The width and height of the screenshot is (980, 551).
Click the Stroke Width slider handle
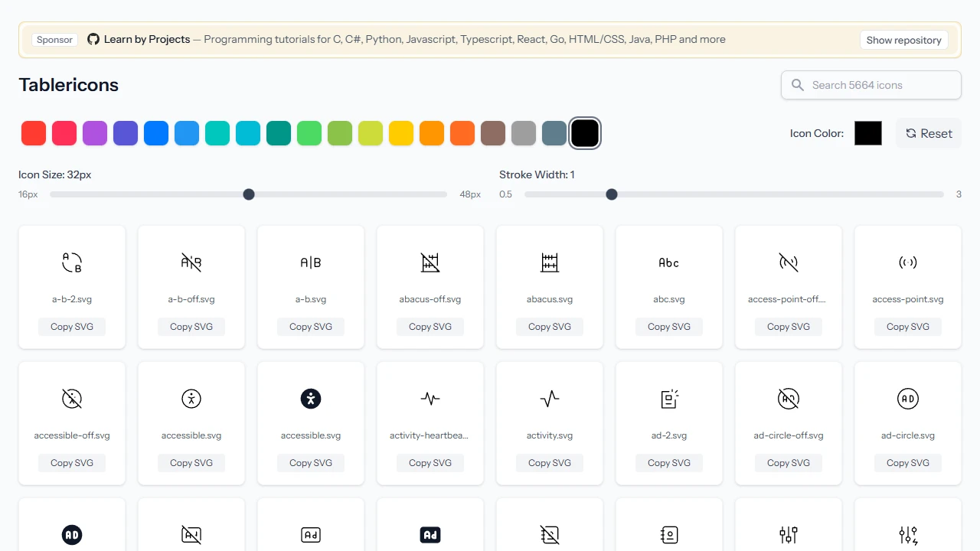(x=611, y=194)
